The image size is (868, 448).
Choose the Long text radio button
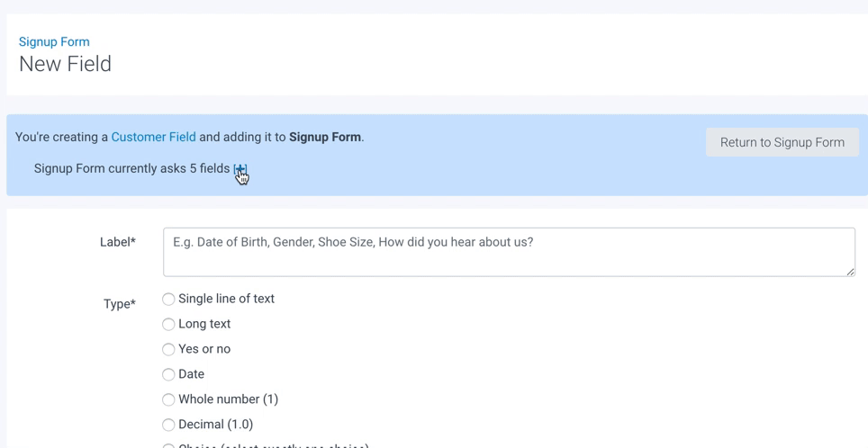click(168, 324)
